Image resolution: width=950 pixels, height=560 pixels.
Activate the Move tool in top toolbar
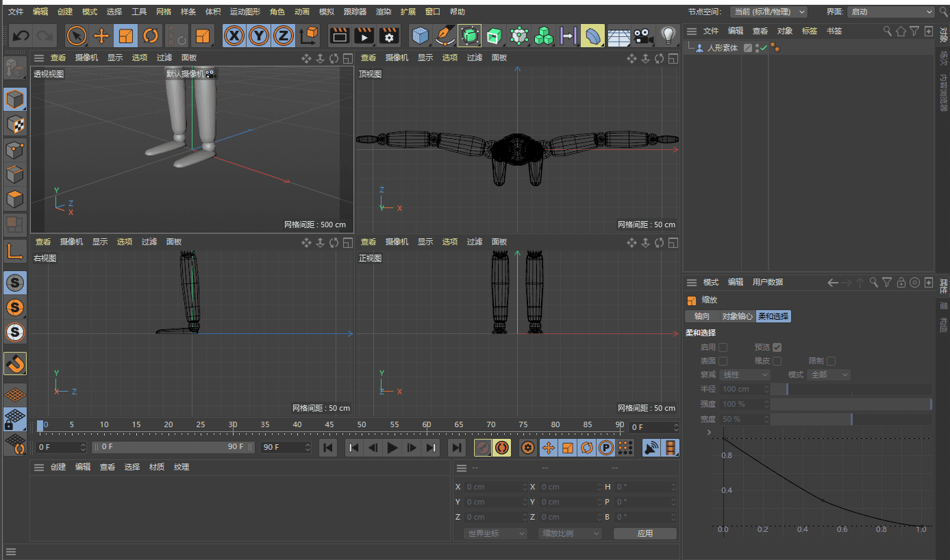coord(101,36)
